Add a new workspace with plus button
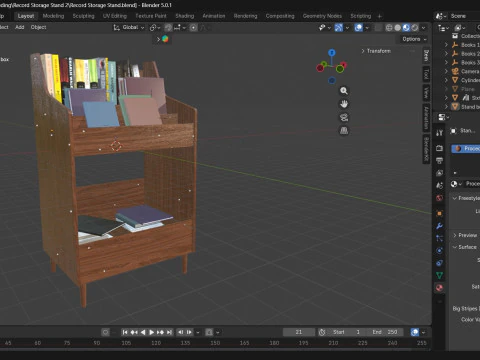Screen dimensions: 480x360 click(379, 16)
